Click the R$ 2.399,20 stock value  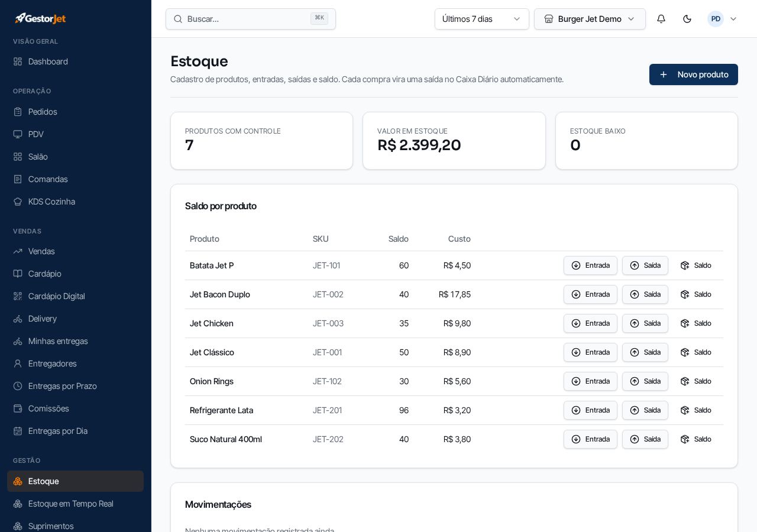(x=419, y=145)
